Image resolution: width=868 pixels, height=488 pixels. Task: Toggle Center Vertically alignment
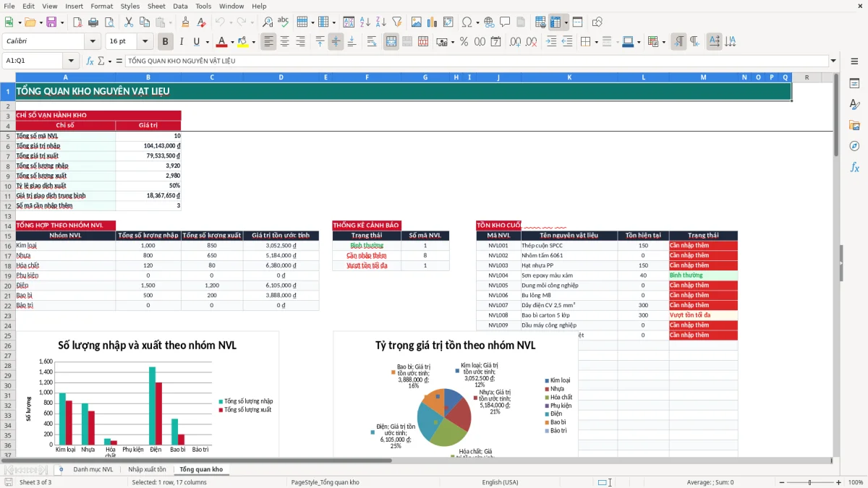336,42
